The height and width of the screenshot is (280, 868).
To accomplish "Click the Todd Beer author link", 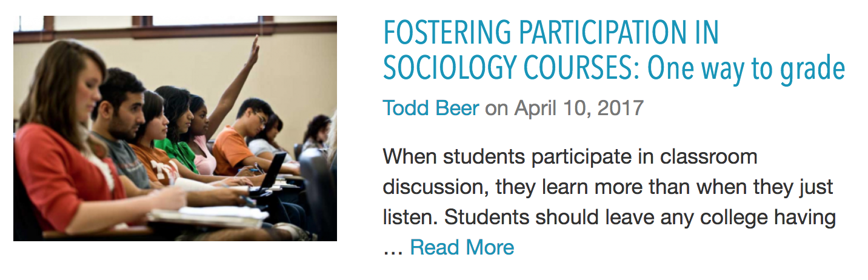I will point(430,108).
